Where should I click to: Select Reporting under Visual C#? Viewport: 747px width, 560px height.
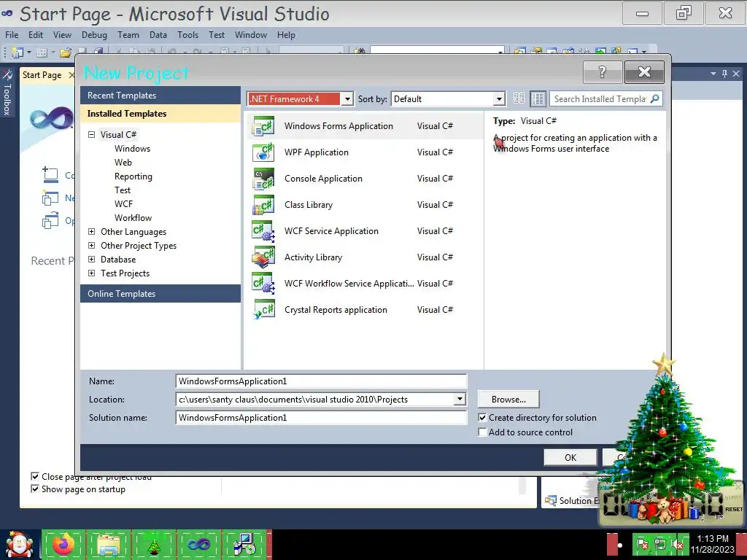(x=133, y=176)
